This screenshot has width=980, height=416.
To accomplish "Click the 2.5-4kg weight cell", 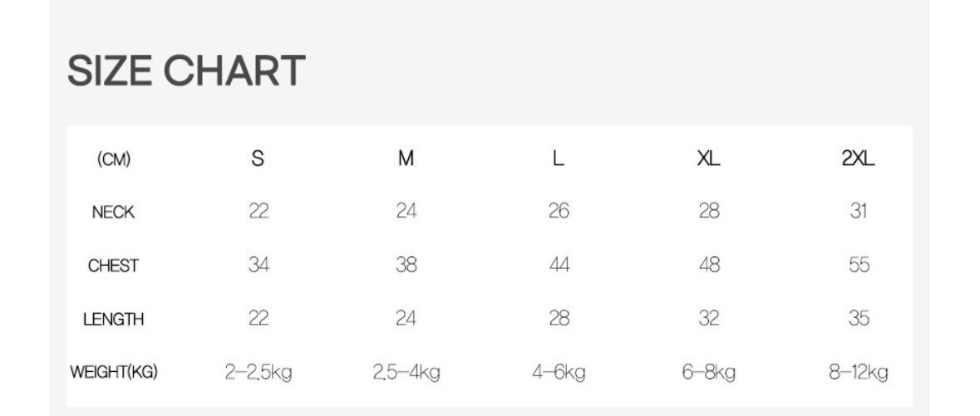I will [406, 373].
